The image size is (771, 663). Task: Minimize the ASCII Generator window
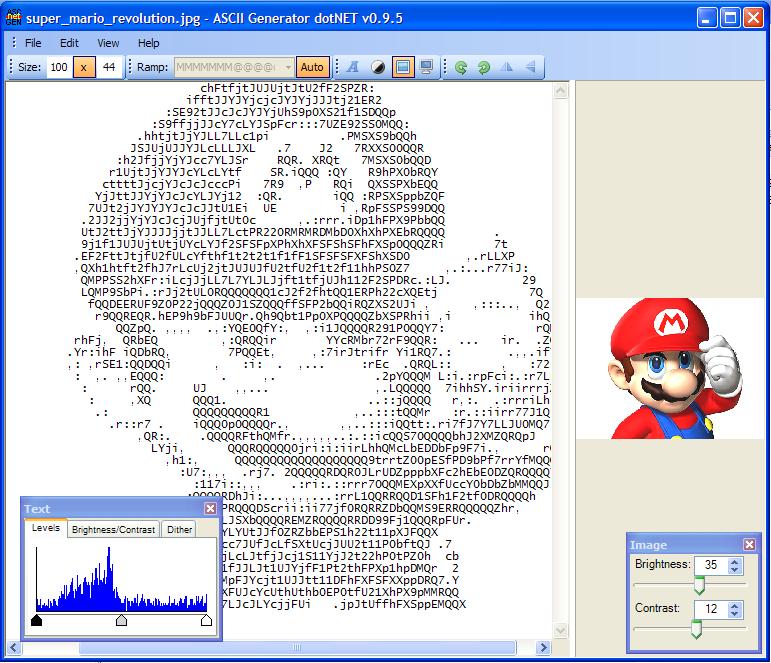(707, 18)
